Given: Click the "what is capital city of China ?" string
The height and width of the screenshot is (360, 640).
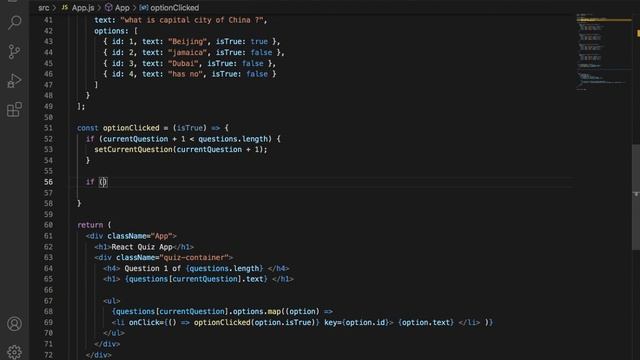Looking at the screenshot, I should click(x=191, y=20).
